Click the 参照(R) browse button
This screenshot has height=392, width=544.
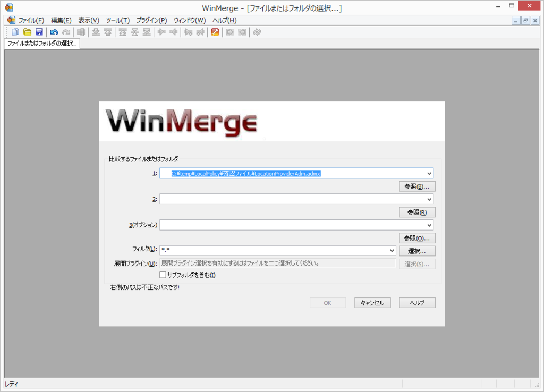417,212
